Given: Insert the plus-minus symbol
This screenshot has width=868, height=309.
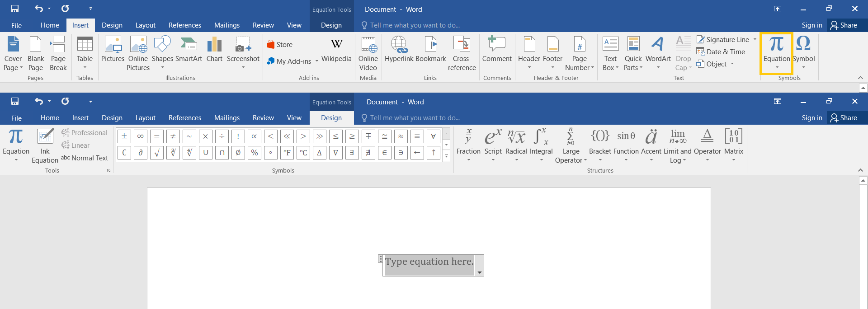Looking at the screenshot, I should (124, 136).
